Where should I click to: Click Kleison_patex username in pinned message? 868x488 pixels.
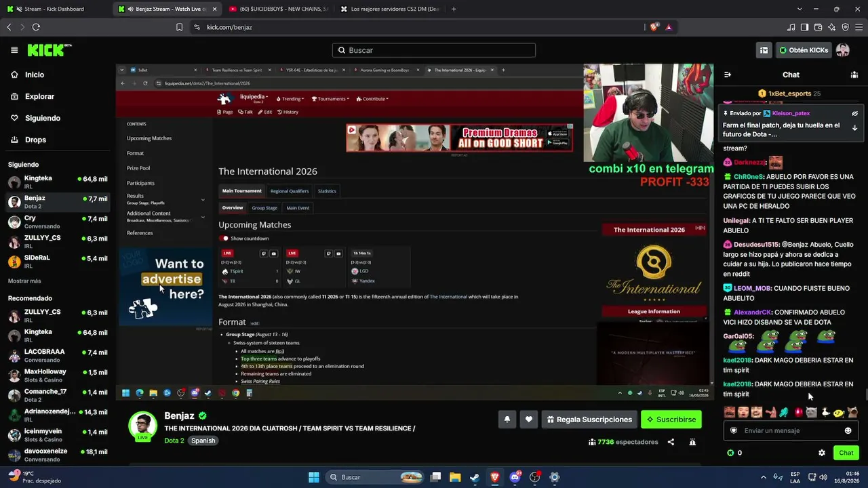791,113
